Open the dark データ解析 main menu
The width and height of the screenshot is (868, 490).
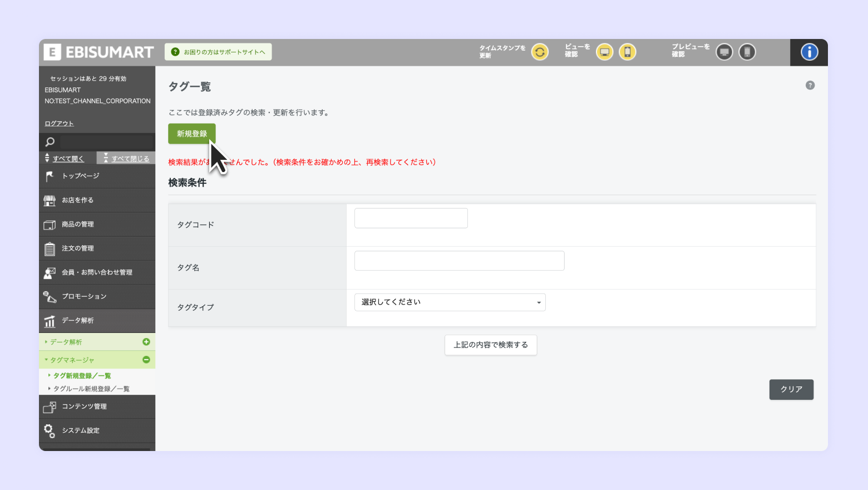97,321
